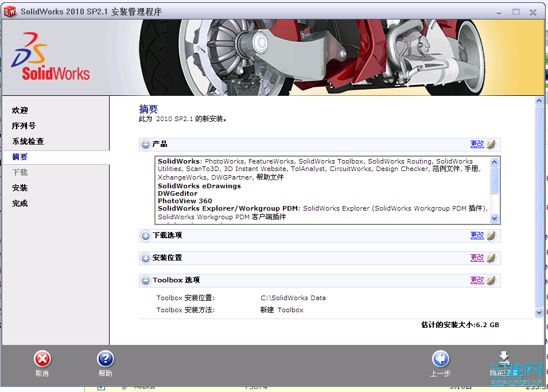
Task: Click 更改 link for 下载选项
Action: point(477,235)
